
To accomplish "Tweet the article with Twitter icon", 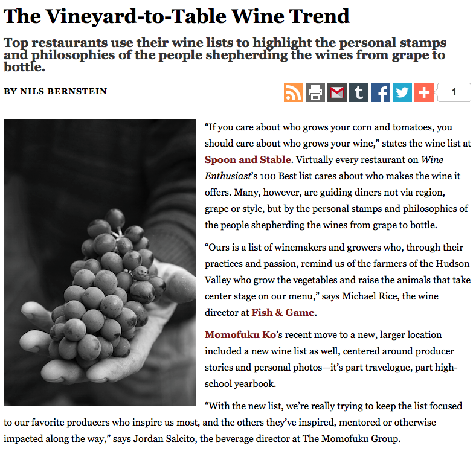I will click(x=402, y=92).
